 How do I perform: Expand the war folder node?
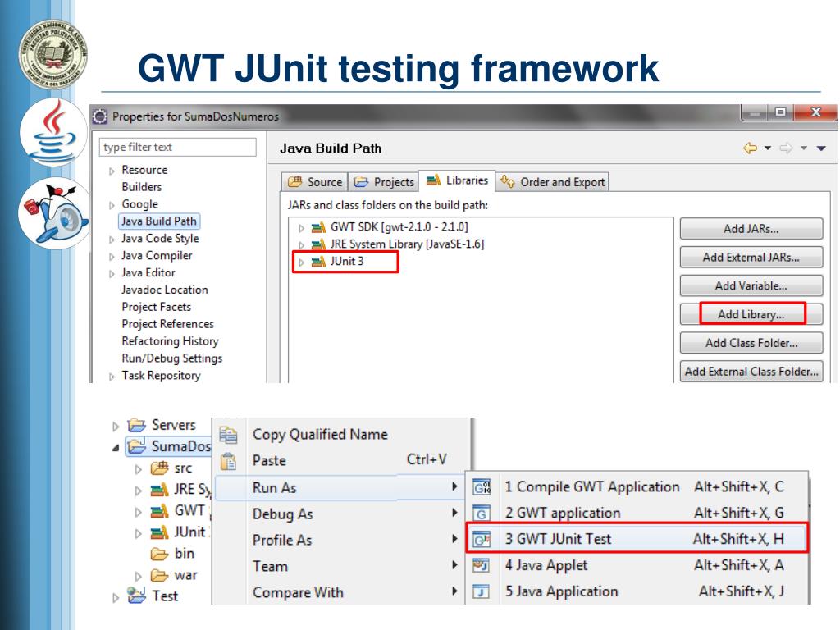click(138, 577)
